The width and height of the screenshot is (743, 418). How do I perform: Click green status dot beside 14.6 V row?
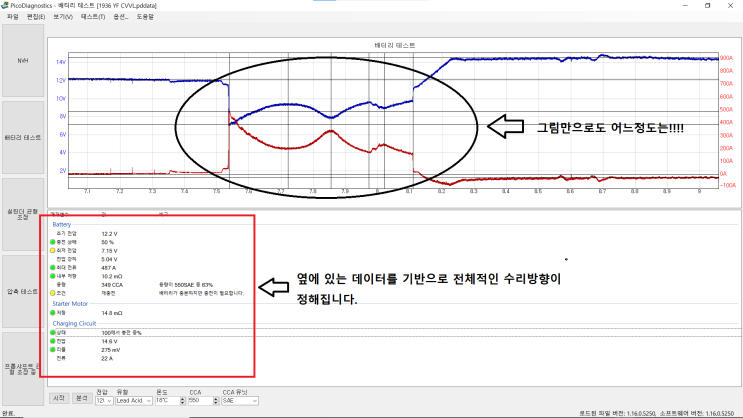point(53,341)
